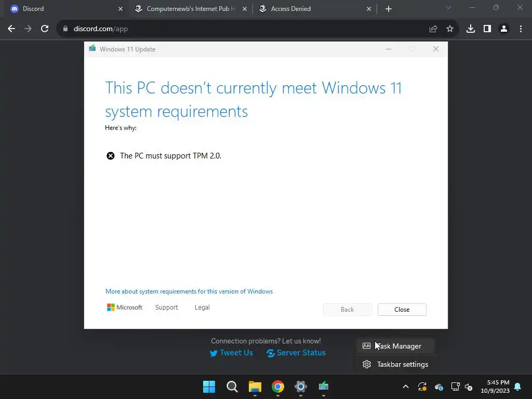
Task: Close the Access Denied tab
Action: (x=369, y=9)
